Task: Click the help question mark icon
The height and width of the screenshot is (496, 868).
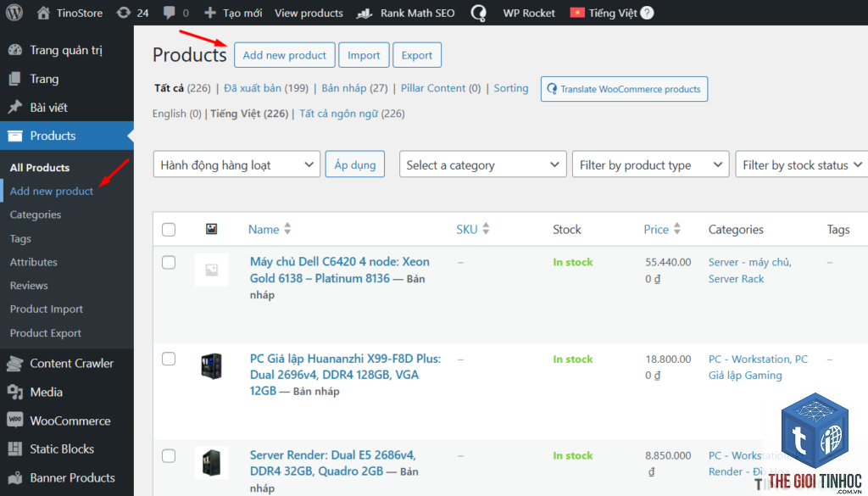Action: pyautogui.click(x=647, y=13)
